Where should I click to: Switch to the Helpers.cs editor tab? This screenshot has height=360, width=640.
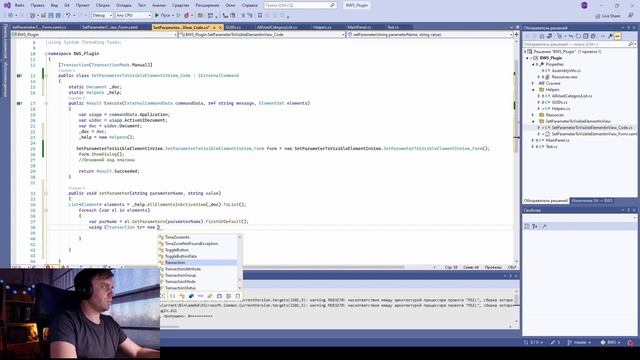pyautogui.click(x=322, y=27)
